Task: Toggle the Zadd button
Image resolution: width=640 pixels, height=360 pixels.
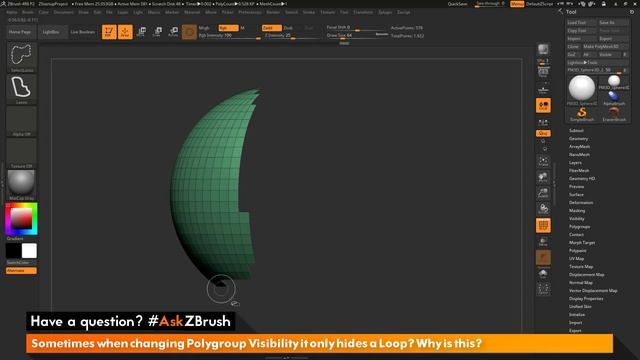Action: pyautogui.click(x=271, y=28)
